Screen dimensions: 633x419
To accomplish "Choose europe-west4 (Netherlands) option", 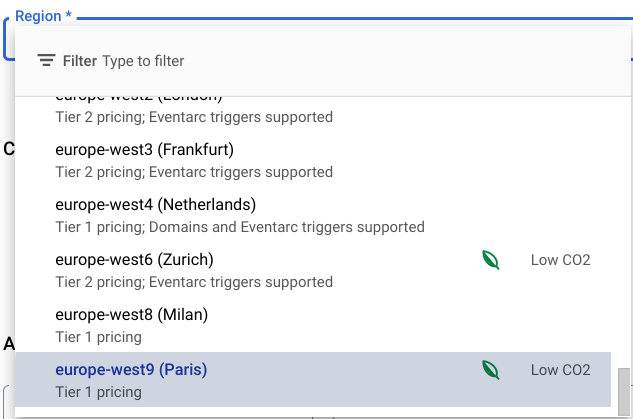I will click(x=155, y=205).
